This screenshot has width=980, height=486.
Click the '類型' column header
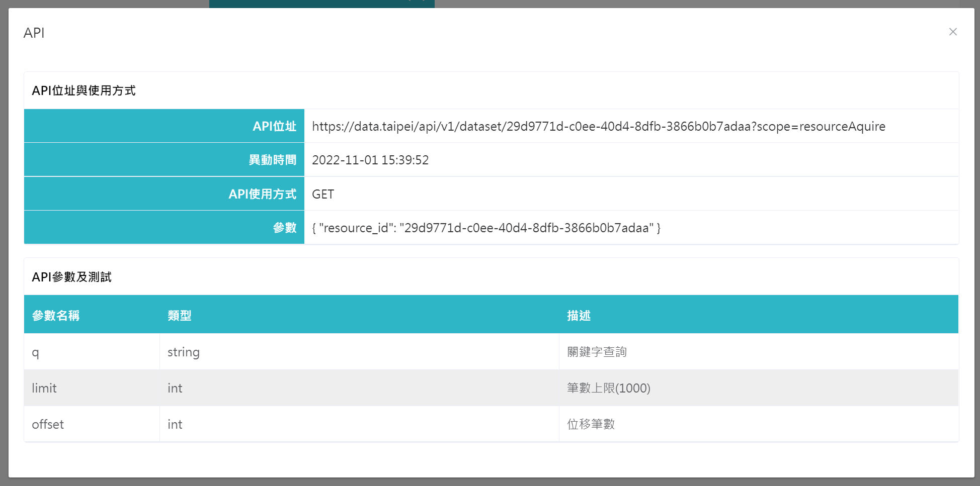(180, 316)
